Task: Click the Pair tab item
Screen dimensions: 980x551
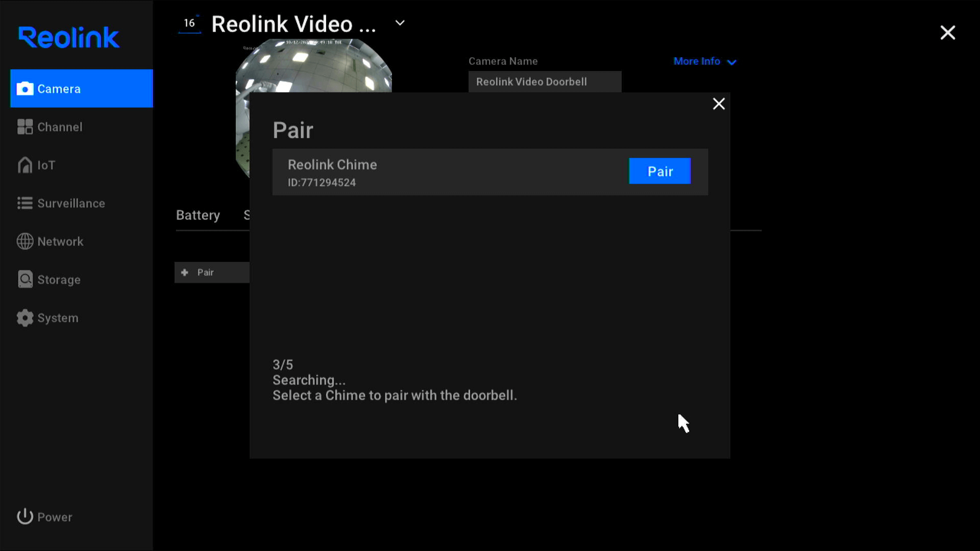Action: (x=205, y=272)
